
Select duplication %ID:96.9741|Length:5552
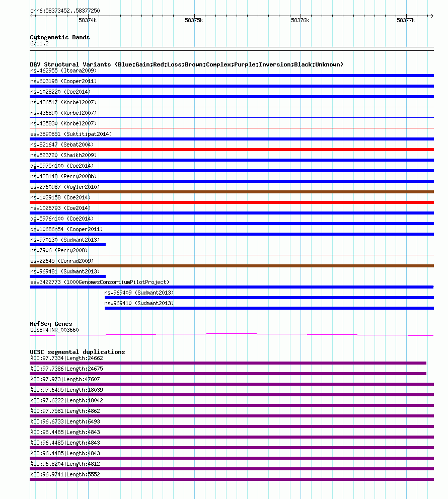coord(65,474)
